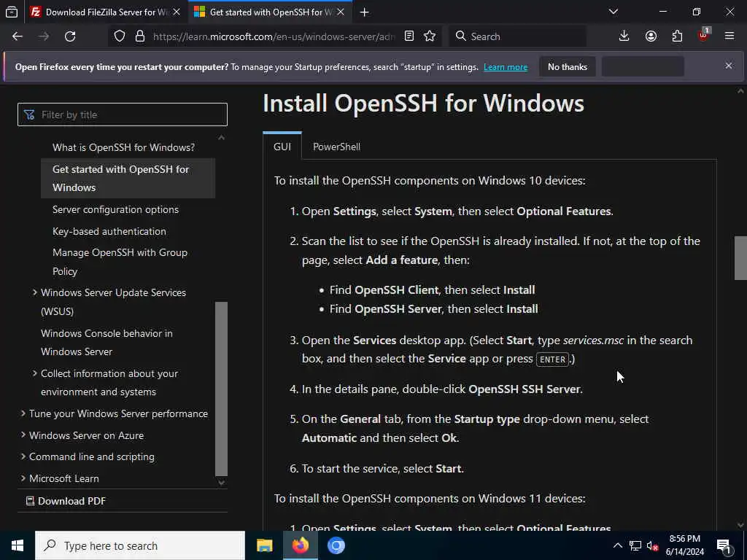Open the blue circular taskbar app

[336, 545]
